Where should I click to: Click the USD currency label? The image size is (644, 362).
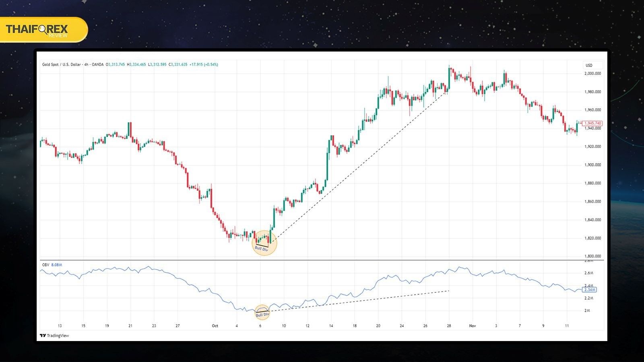click(x=589, y=65)
